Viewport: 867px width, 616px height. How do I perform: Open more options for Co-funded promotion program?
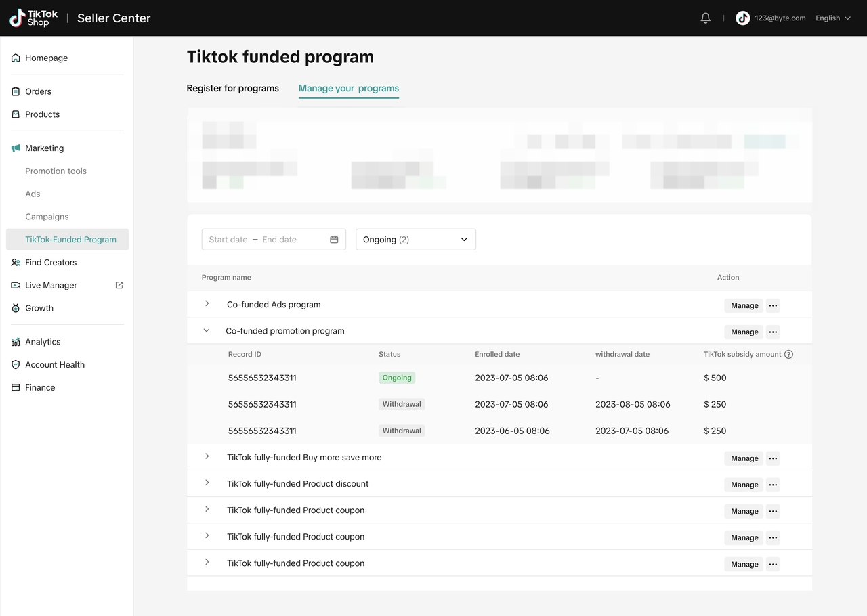(773, 332)
